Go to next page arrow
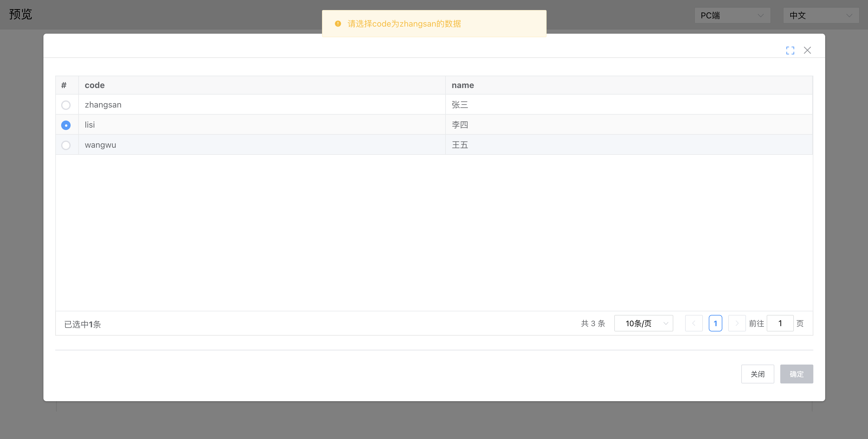This screenshot has height=439, width=868. click(x=737, y=323)
